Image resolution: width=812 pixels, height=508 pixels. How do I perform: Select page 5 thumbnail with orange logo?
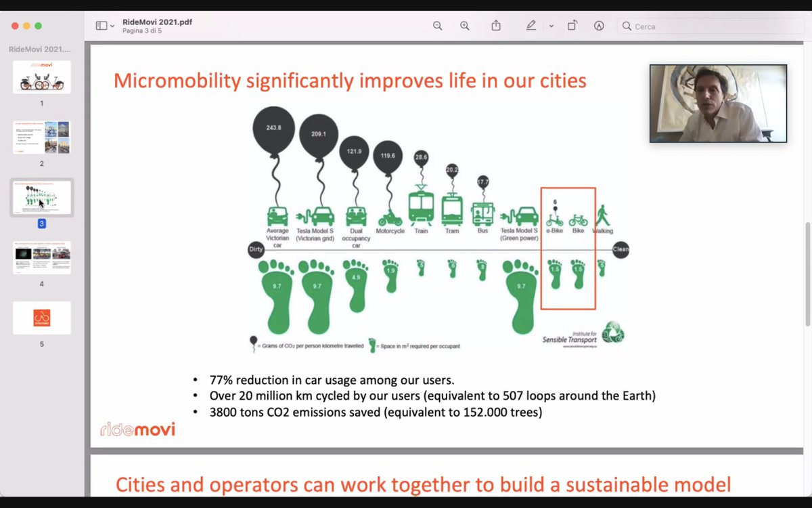42,318
